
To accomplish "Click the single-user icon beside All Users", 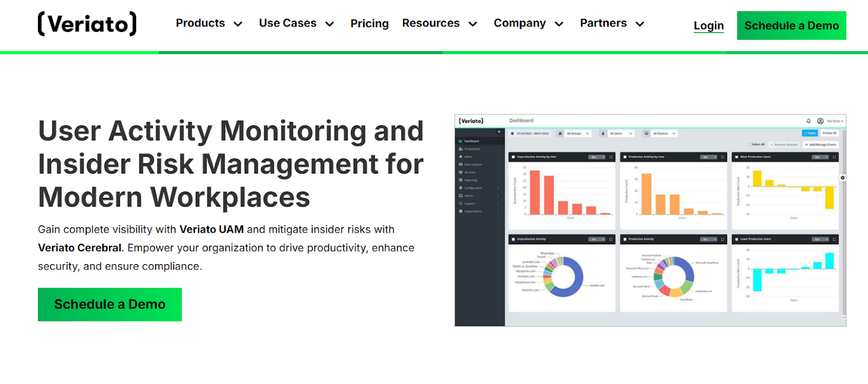I will pyautogui.click(x=603, y=133).
